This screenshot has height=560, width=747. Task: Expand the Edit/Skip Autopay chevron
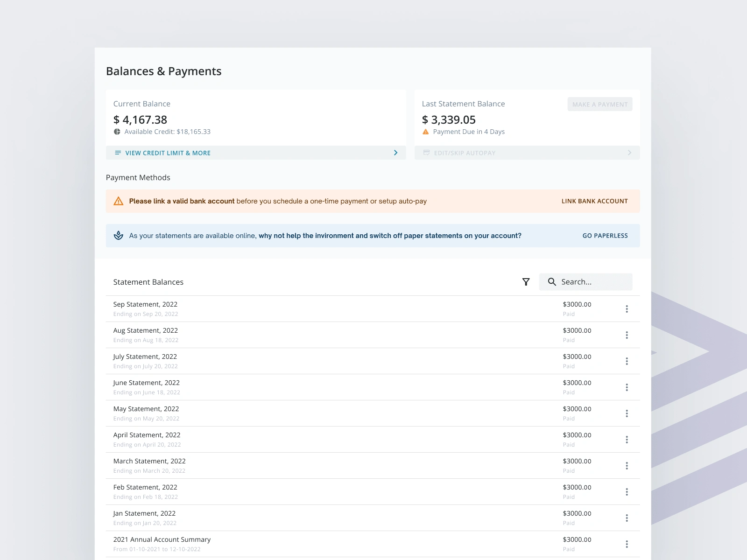click(x=629, y=153)
